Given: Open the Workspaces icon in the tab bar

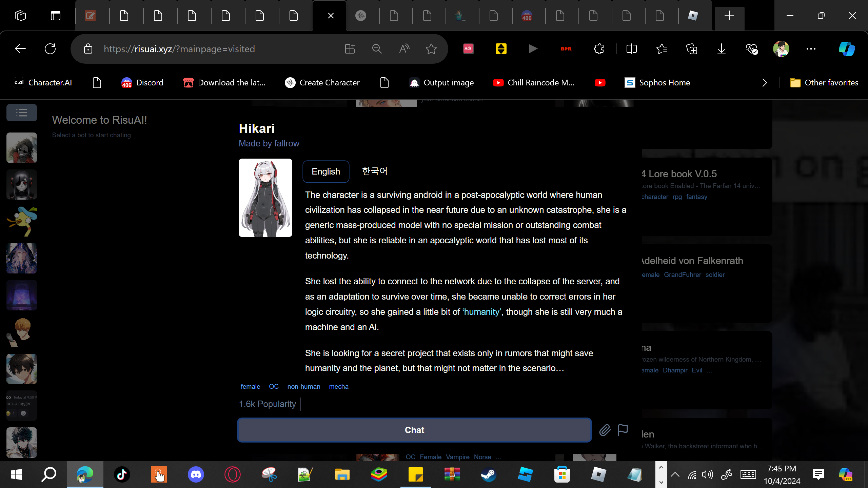Looking at the screenshot, I should [20, 16].
